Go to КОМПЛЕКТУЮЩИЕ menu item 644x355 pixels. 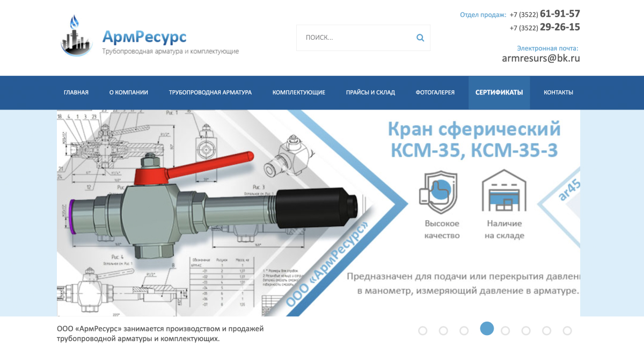(299, 92)
